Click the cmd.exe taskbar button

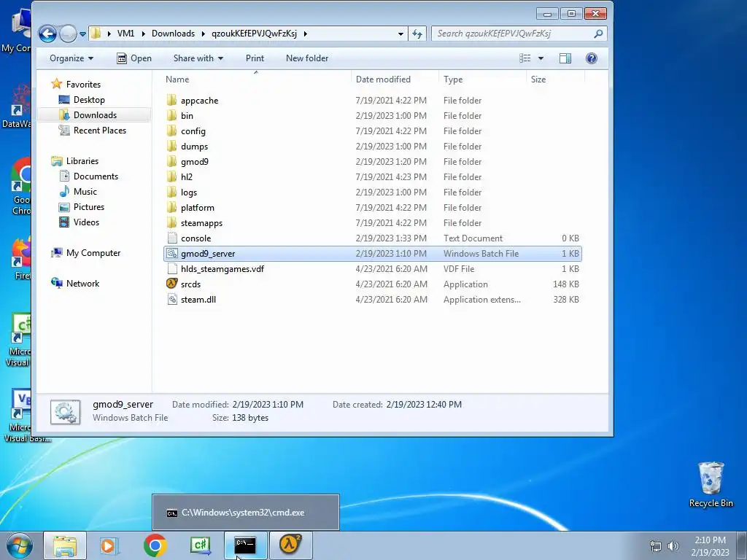click(x=245, y=545)
